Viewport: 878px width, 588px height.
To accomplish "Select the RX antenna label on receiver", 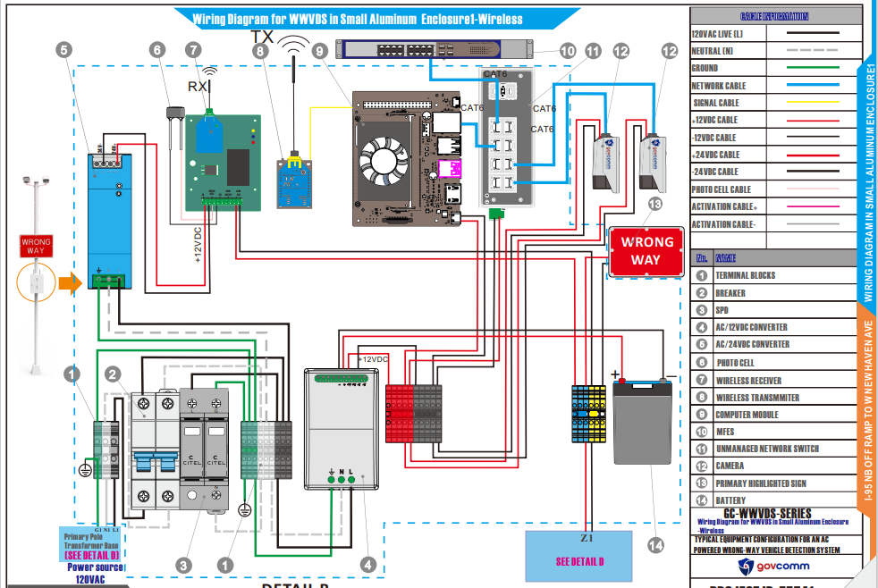I will tap(197, 87).
